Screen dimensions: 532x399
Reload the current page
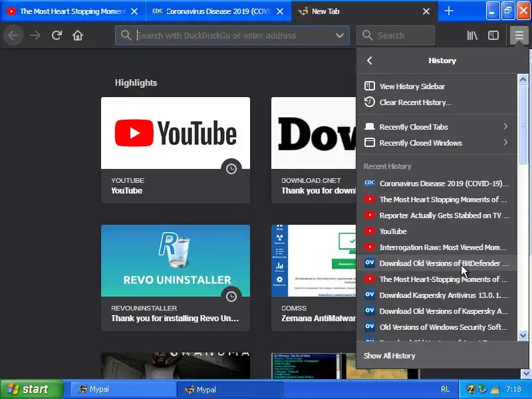[57, 35]
